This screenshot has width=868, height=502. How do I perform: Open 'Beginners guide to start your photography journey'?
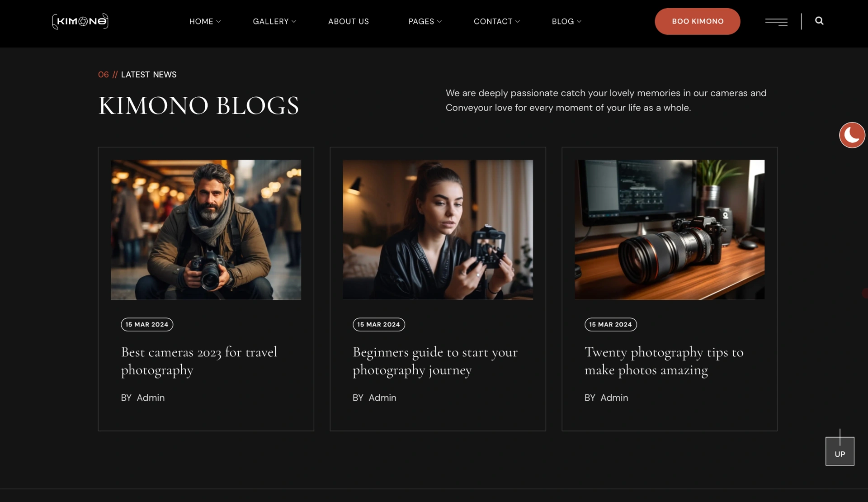[435, 361]
